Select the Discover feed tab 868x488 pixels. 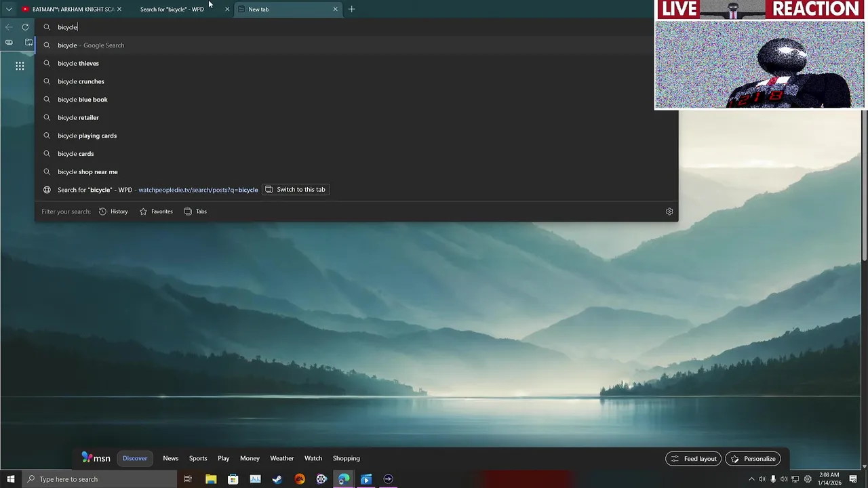click(x=135, y=458)
